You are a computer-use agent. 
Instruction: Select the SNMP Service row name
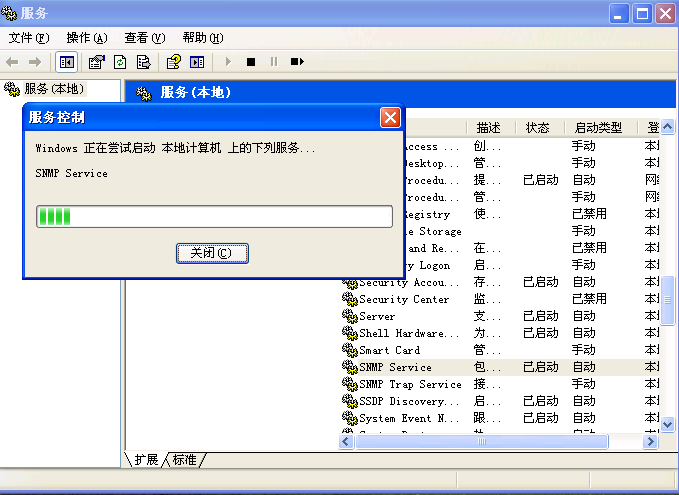click(x=395, y=367)
